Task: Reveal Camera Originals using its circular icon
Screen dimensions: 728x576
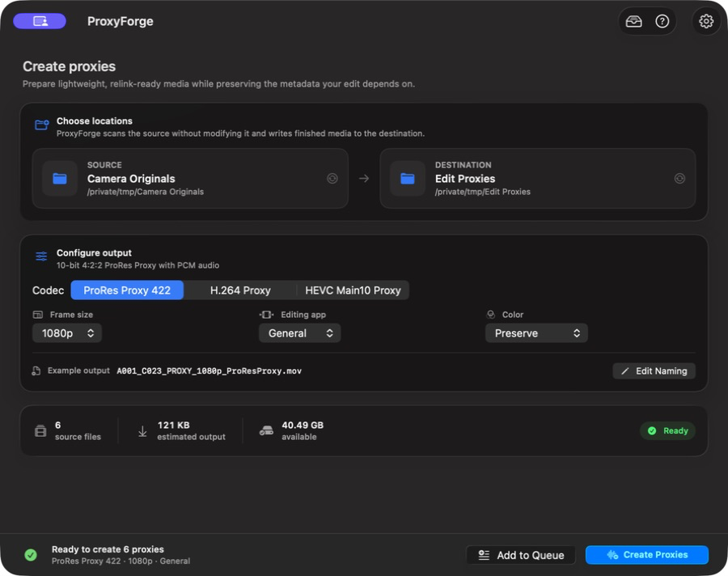Action: (x=332, y=178)
